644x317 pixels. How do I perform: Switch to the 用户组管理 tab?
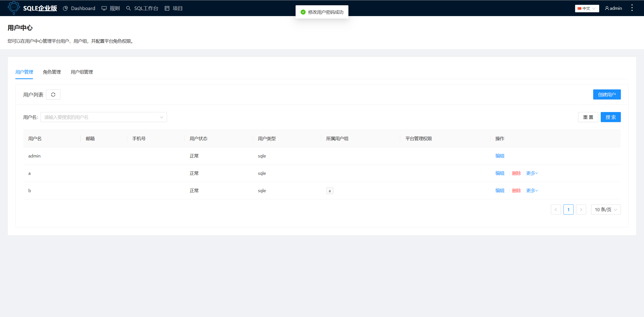coord(82,72)
